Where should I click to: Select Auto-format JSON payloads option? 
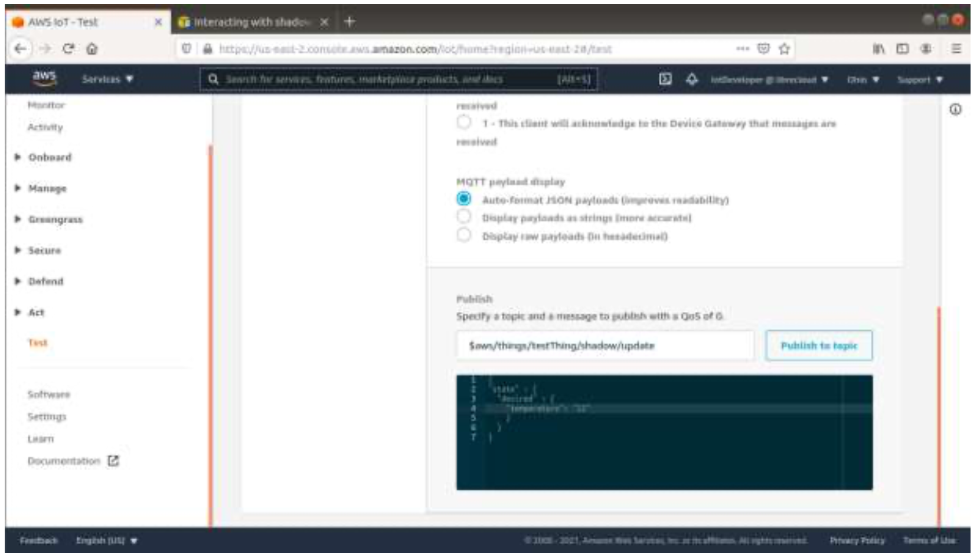[x=464, y=199]
